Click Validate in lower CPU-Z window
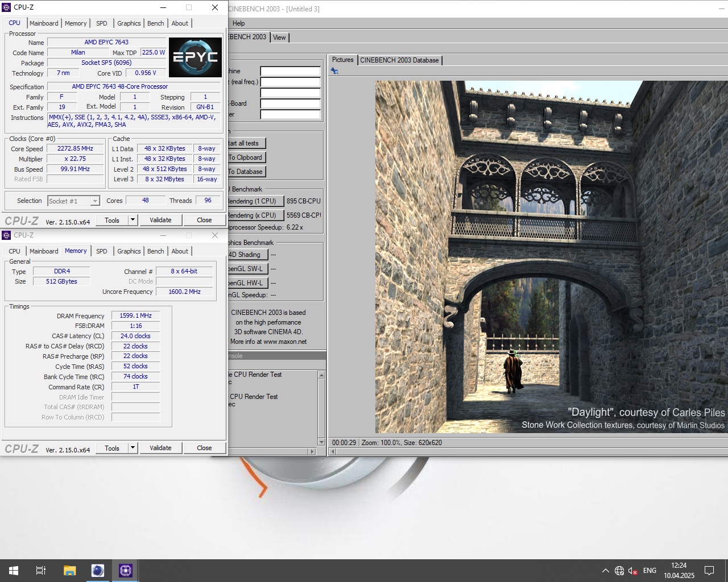The width and height of the screenshot is (728, 582). pyautogui.click(x=160, y=448)
